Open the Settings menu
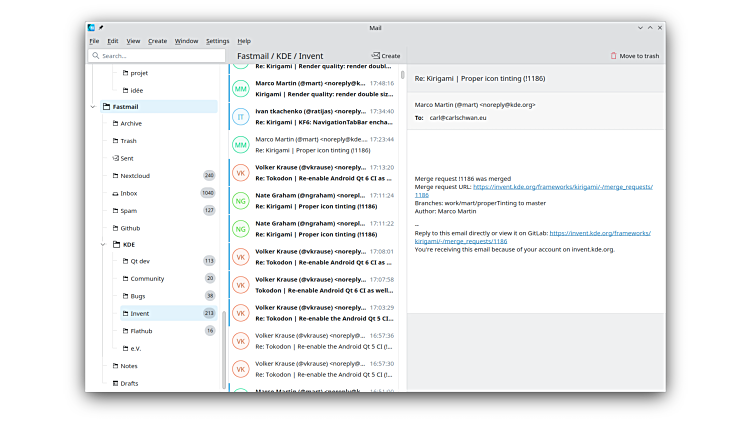This screenshot has height=423, width=752. pyautogui.click(x=217, y=41)
